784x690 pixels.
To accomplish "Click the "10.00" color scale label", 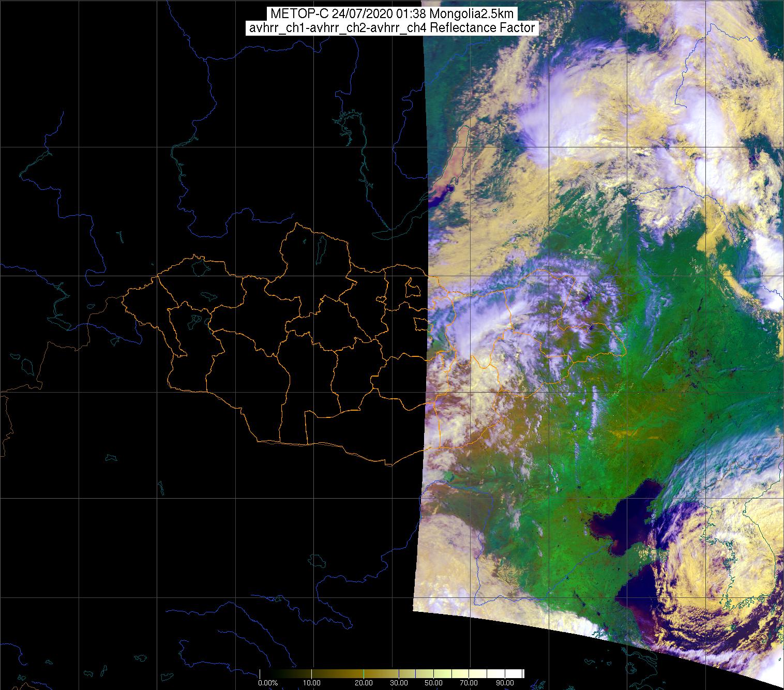I will pos(312,683).
